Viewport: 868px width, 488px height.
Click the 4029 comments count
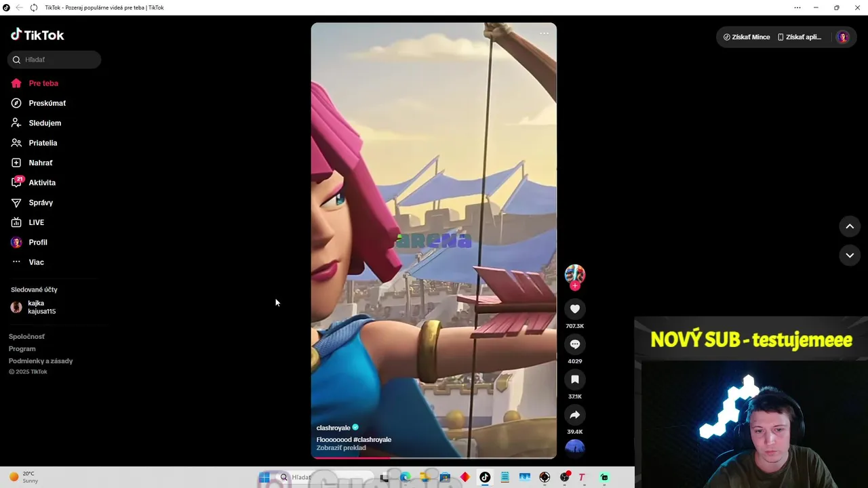pos(575,361)
